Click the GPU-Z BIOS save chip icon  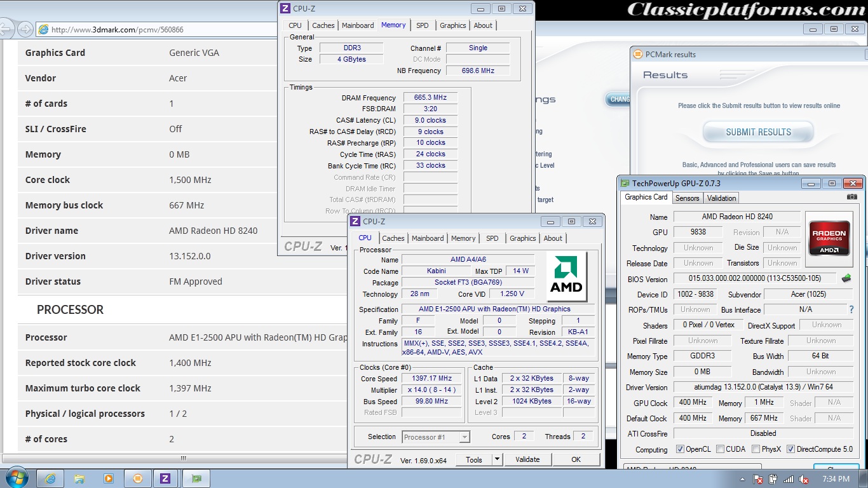point(846,278)
